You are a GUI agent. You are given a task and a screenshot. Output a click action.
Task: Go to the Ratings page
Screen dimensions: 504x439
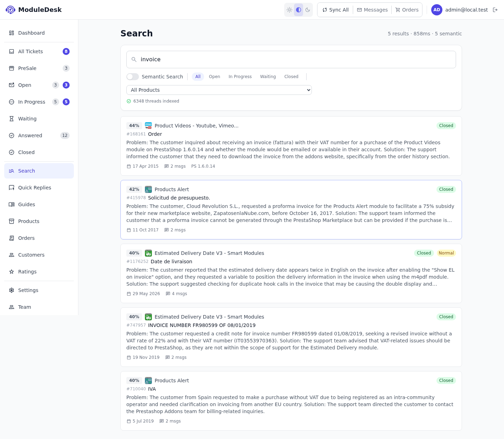(x=39, y=272)
